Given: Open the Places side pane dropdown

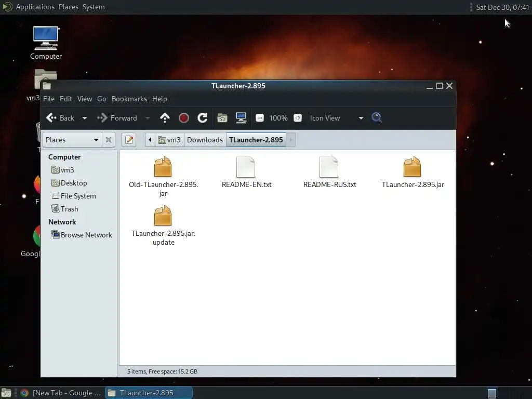Looking at the screenshot, I should 72,140.
